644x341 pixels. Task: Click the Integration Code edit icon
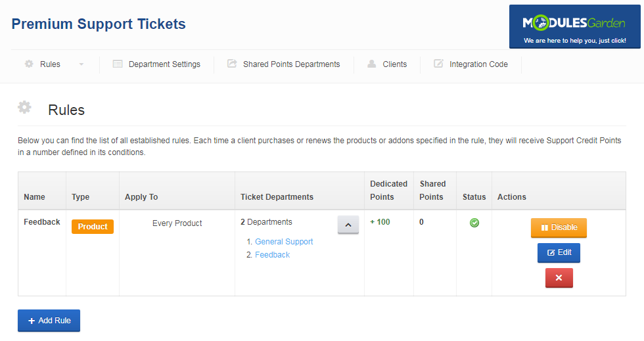click(438, 64)
